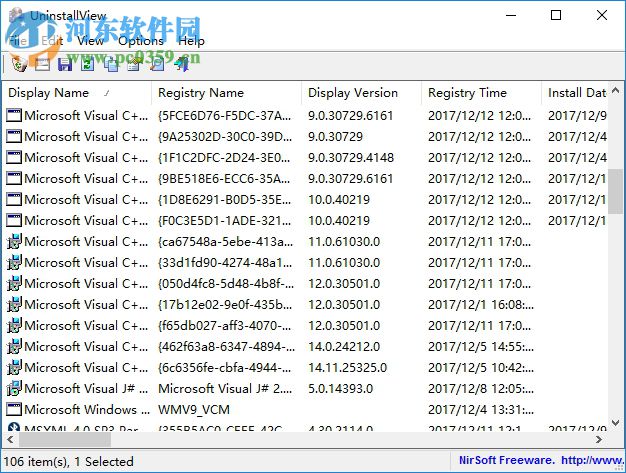Sort by the Registry Name column header
Screen dimensions: 626x473
point(226,93)
